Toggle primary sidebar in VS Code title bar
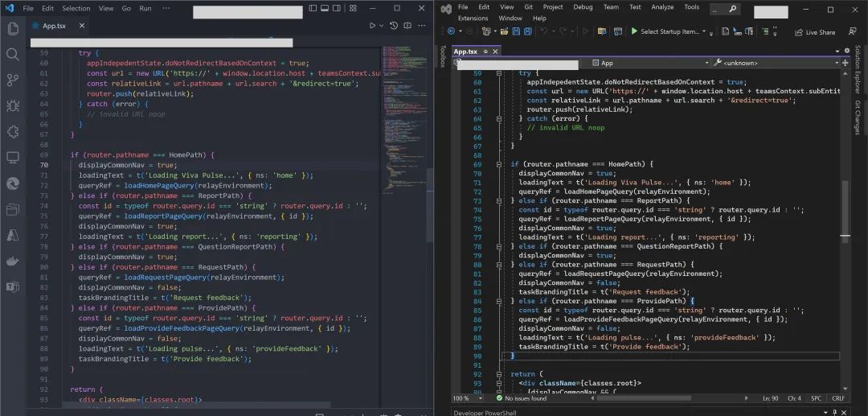Viewport: 868px width, 416px height. [313, 8]
